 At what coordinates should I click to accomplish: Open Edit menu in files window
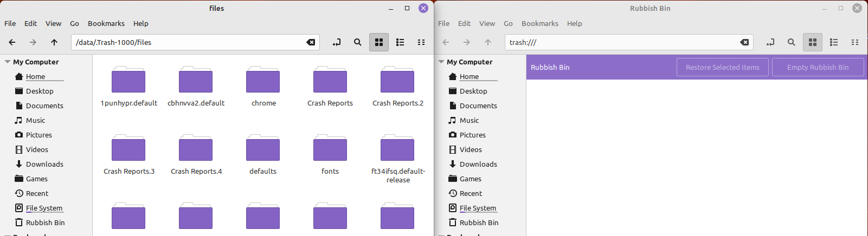pos(31,23)
